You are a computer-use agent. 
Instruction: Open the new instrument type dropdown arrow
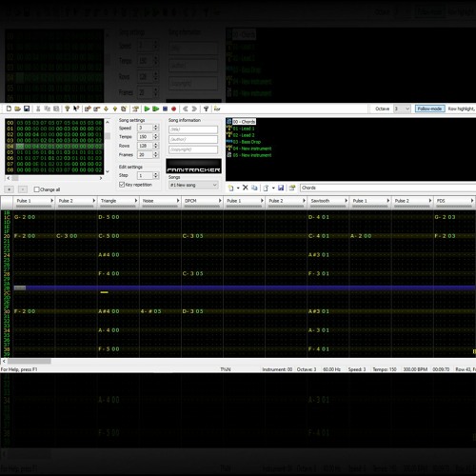click(238, 188)
